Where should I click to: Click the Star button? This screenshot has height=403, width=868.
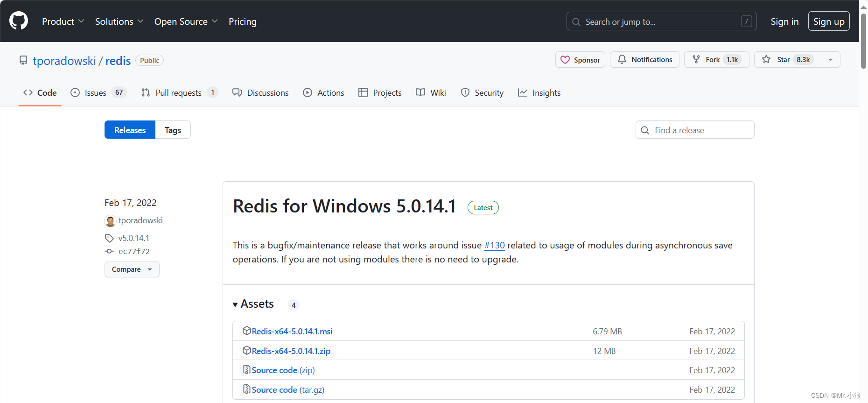(788, 60)
